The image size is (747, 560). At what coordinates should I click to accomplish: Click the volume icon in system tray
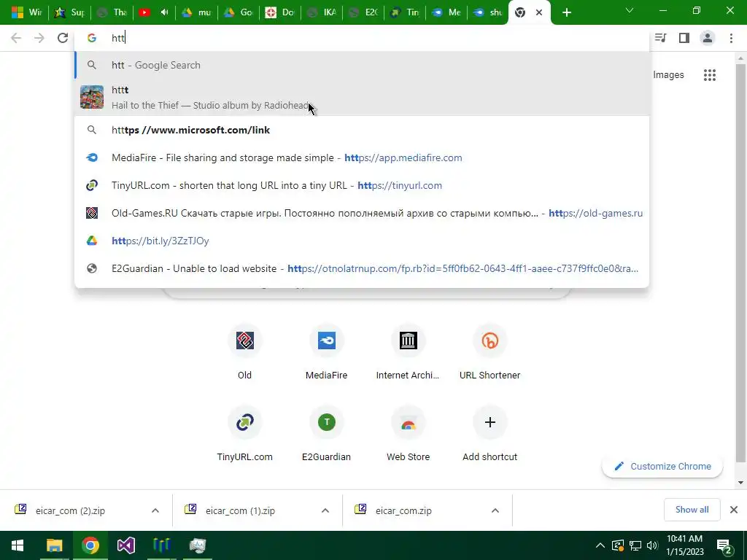pos(652,545)
